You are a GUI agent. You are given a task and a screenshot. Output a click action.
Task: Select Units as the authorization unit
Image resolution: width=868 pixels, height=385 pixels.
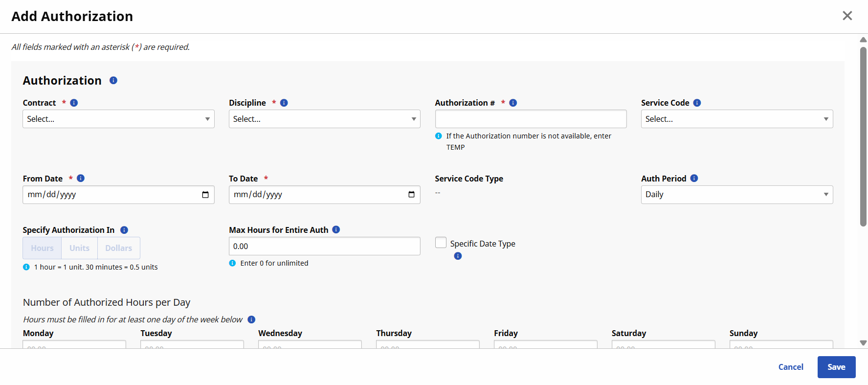(x=79, y=248)
